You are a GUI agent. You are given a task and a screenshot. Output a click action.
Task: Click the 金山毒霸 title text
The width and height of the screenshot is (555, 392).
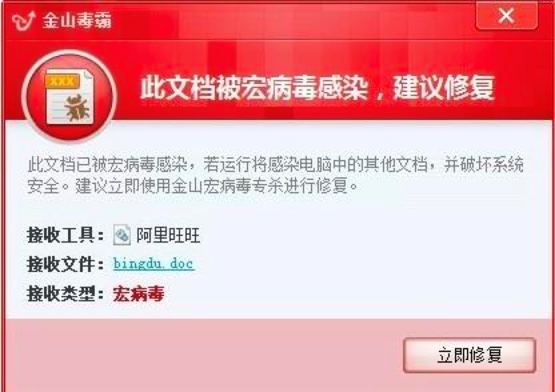click(x=77, y=21)
